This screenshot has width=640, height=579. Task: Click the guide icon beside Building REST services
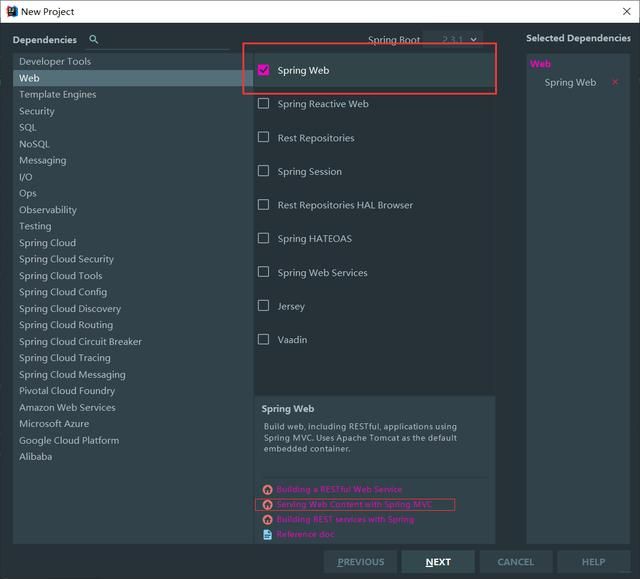(267, 519)
